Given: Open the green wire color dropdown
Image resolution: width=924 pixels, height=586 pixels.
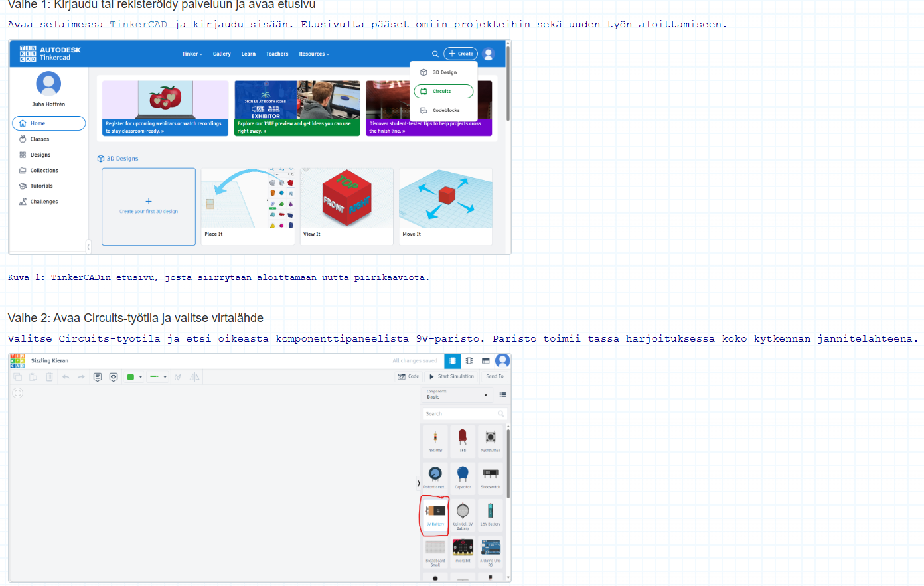Looking at the screenshot, I should click(134, 377).
